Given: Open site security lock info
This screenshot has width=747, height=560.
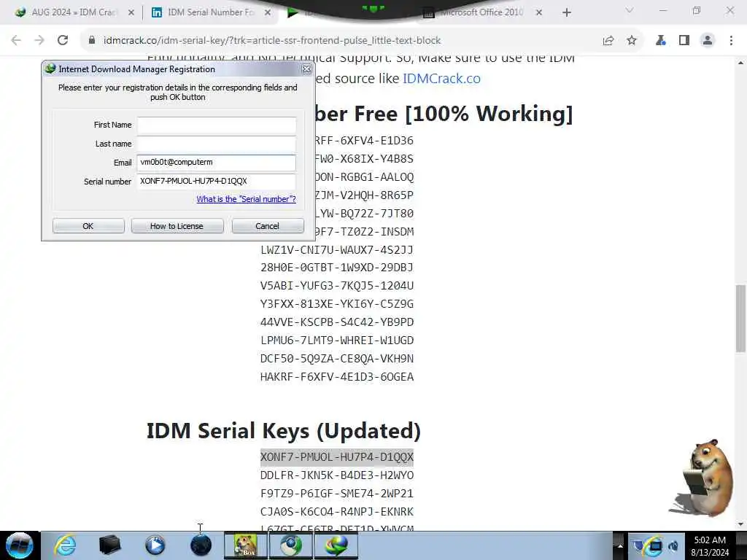Looking at the screenshot, I should [x=92, y=41].
